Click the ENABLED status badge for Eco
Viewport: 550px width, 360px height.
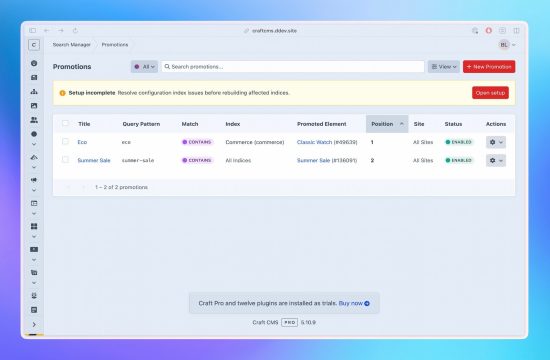coord(458,142)
